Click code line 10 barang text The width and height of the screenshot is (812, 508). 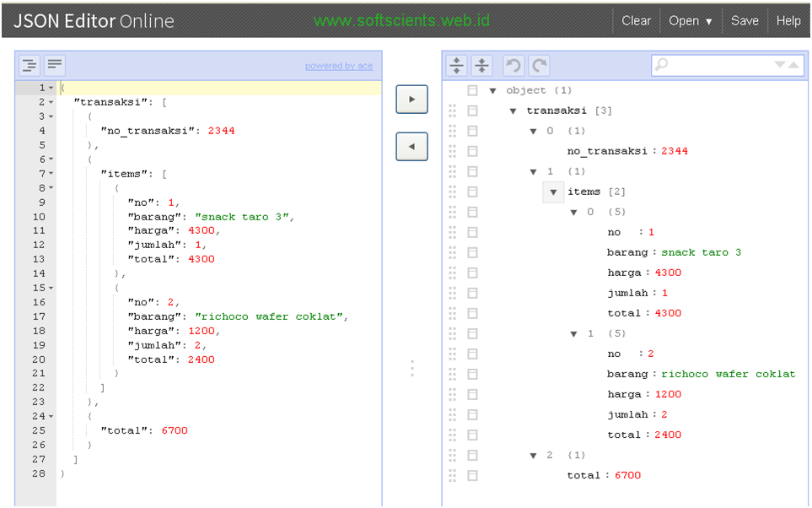point(211,217)
